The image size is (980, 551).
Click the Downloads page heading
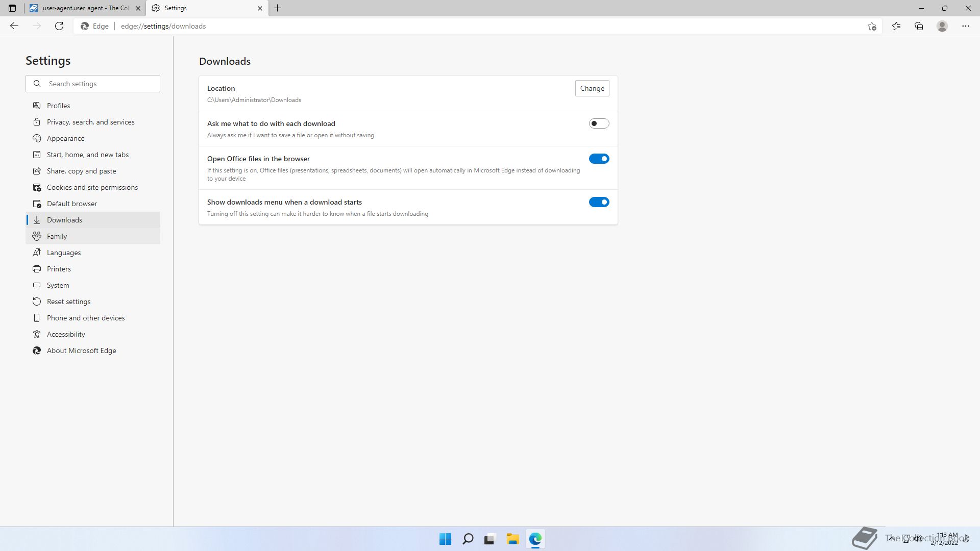point(225,61)
